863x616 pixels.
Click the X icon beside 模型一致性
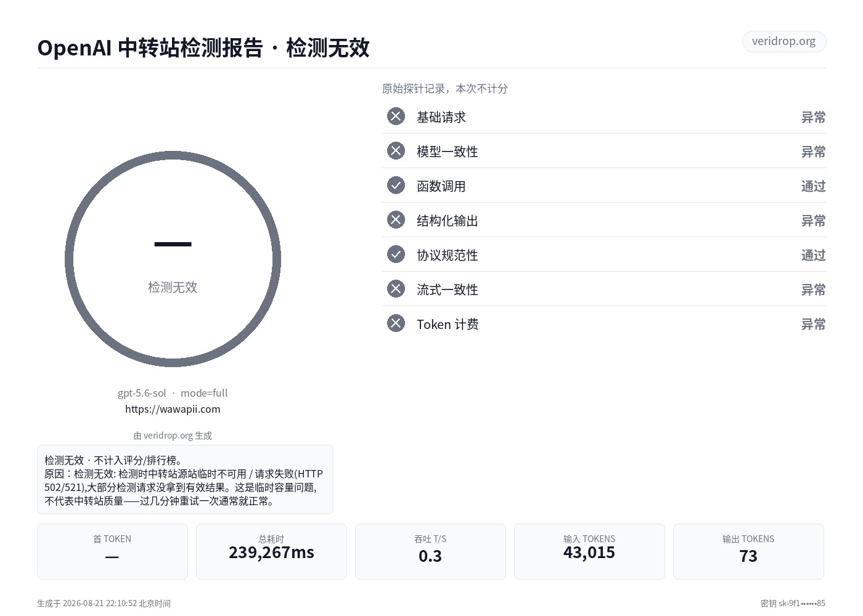pyautogui.click(x=396, y=151)
